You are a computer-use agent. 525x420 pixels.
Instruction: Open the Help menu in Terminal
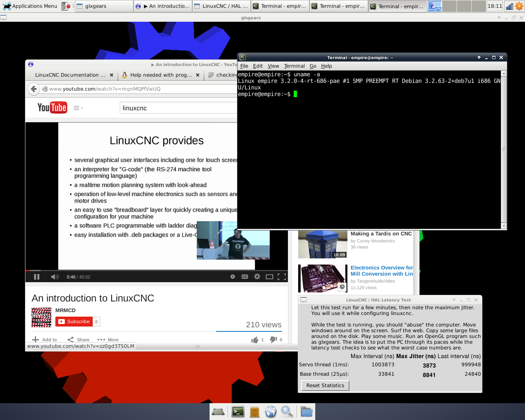(x=326, y=66)
